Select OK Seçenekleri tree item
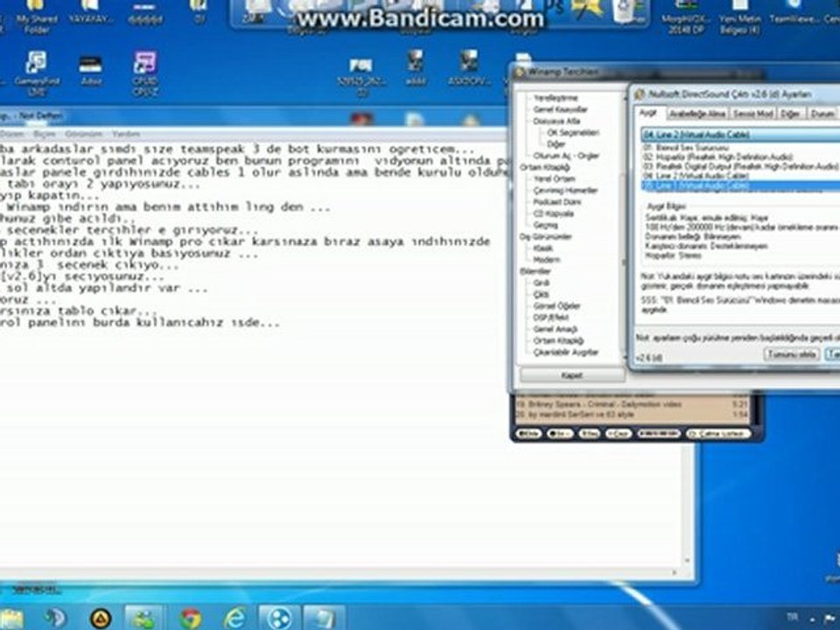 (572, 133)
